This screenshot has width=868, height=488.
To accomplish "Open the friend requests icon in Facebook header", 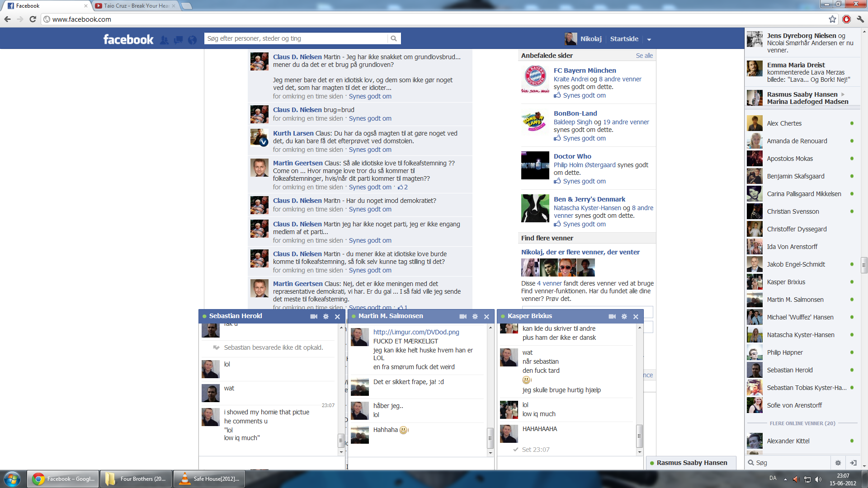I will (165, 40).
